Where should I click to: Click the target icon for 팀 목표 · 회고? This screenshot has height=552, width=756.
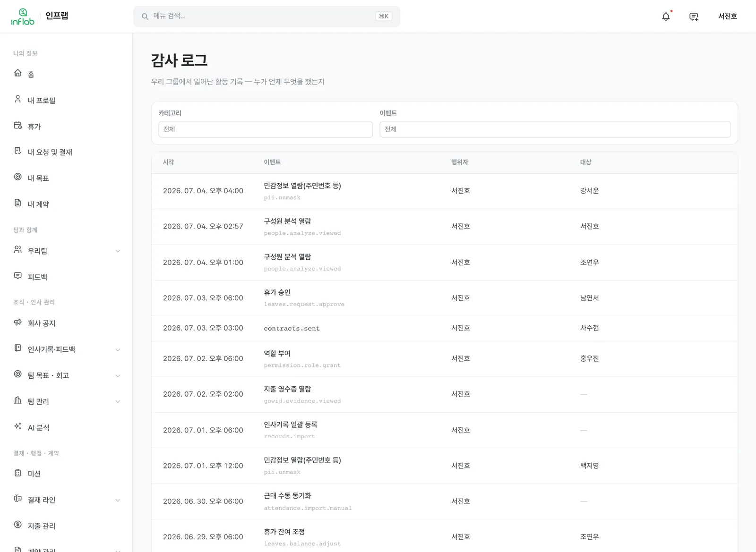pos(18,374)
